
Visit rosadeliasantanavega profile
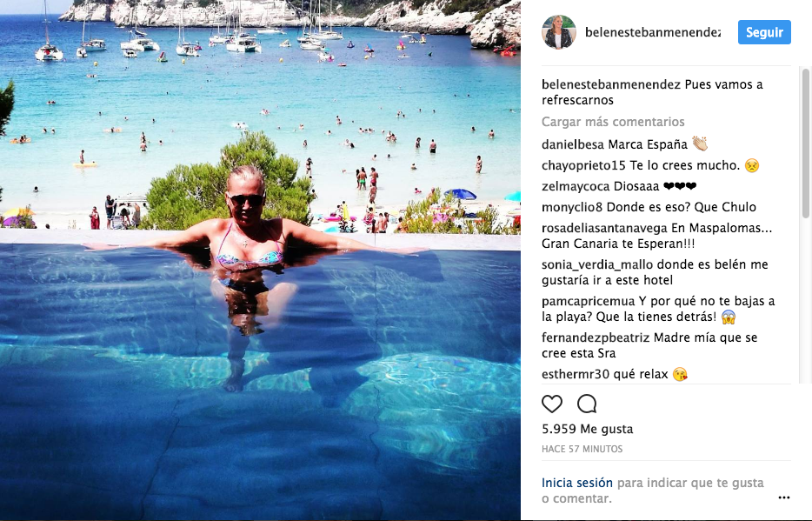(604, 229)
